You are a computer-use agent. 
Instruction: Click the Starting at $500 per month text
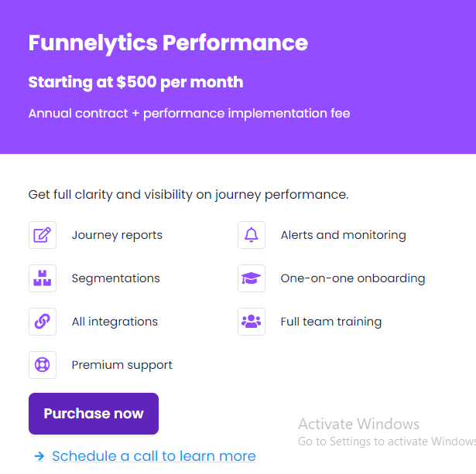coord(135,82)
